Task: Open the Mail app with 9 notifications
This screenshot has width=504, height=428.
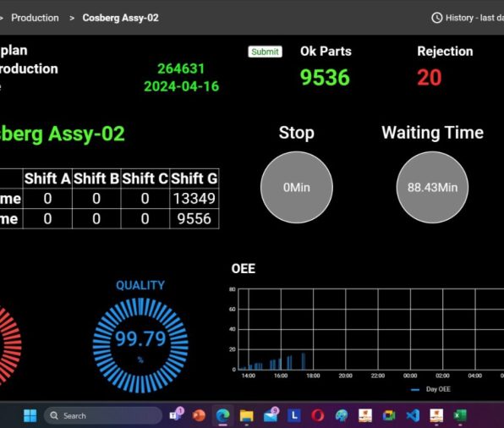Action: point(271,414)
